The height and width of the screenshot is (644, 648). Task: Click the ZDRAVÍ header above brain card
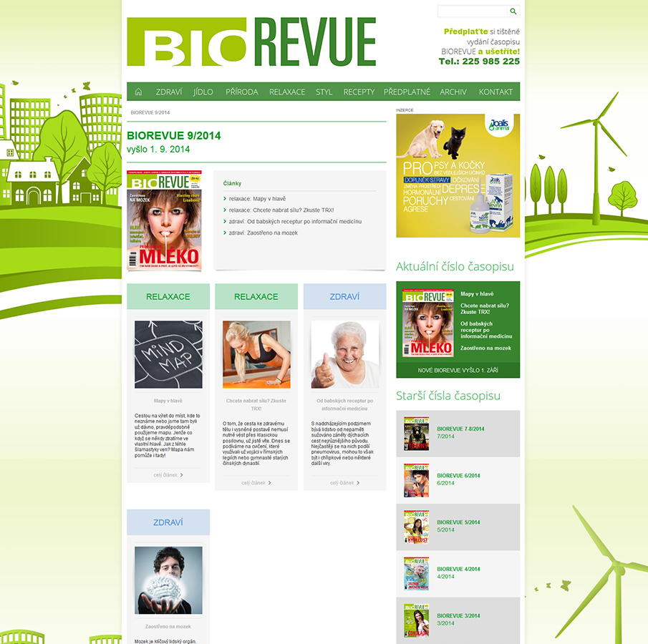[x=168, y=522]
